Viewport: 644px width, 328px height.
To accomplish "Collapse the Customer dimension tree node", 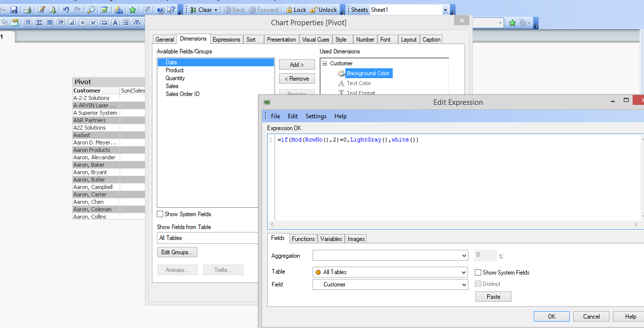I will click(324, 63).
